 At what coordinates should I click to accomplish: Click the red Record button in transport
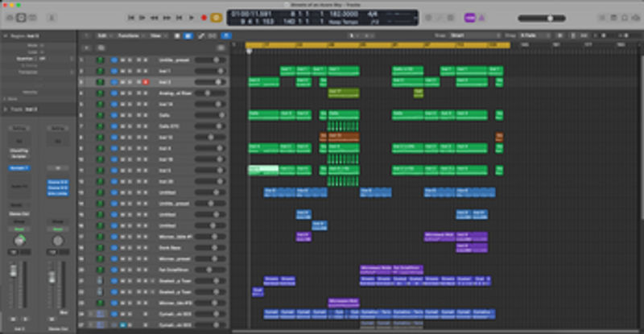point(204,18)
